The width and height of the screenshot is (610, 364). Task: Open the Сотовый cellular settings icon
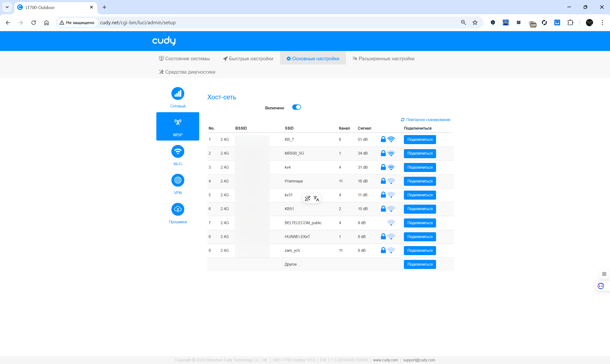tap(178, 94)
